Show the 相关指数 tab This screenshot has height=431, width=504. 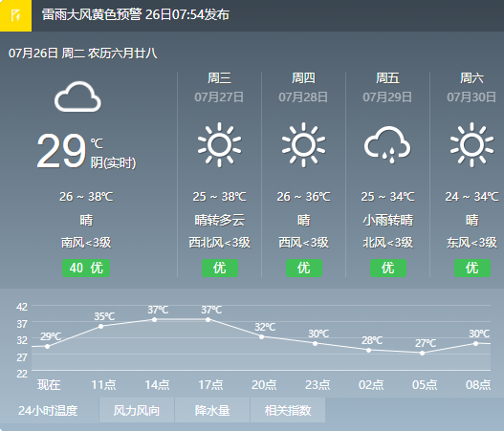288,410
